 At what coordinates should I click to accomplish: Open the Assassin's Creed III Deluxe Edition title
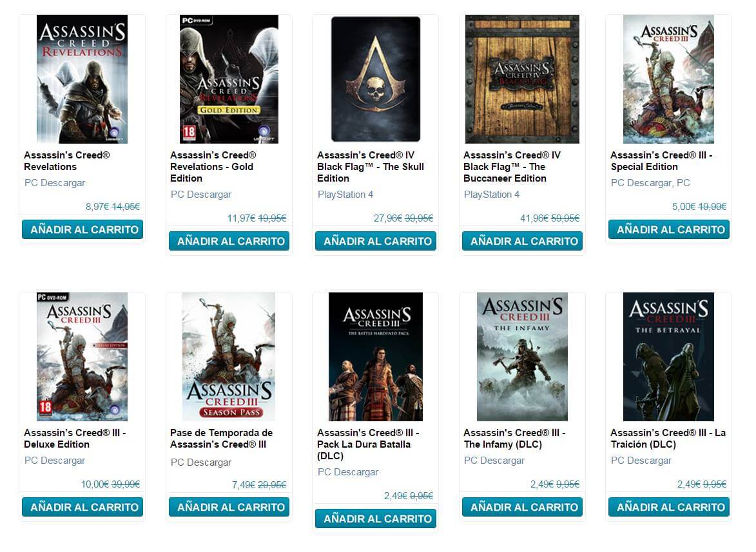coord(75,439)
